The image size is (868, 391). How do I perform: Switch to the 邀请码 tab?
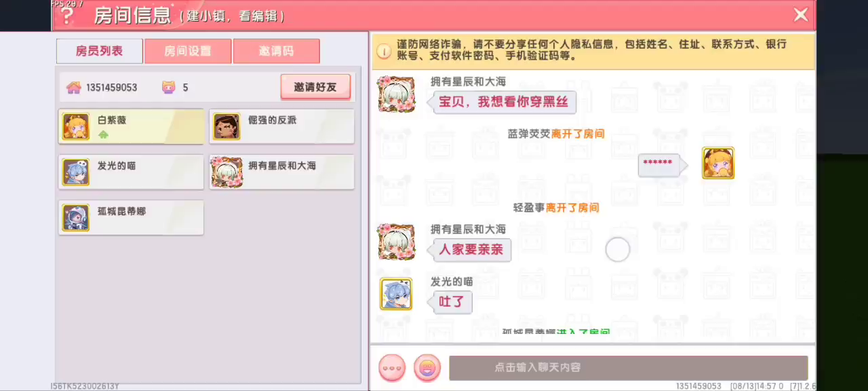276,51
